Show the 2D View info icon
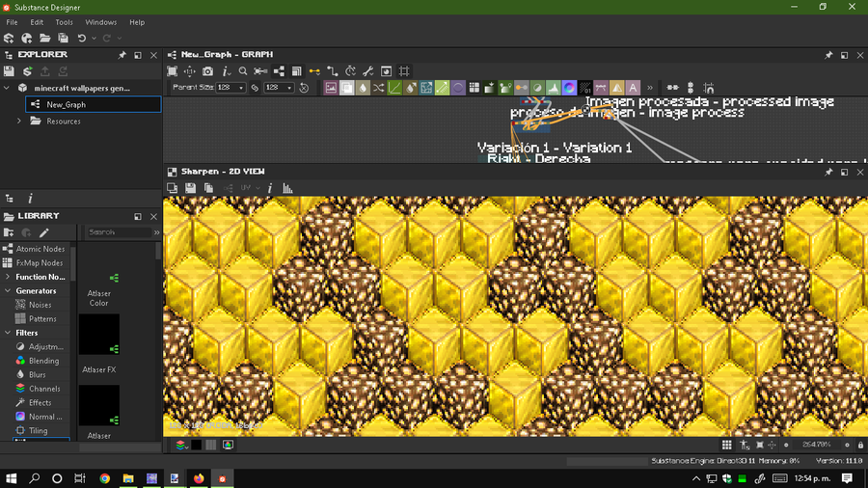 (x=270, y=188)
